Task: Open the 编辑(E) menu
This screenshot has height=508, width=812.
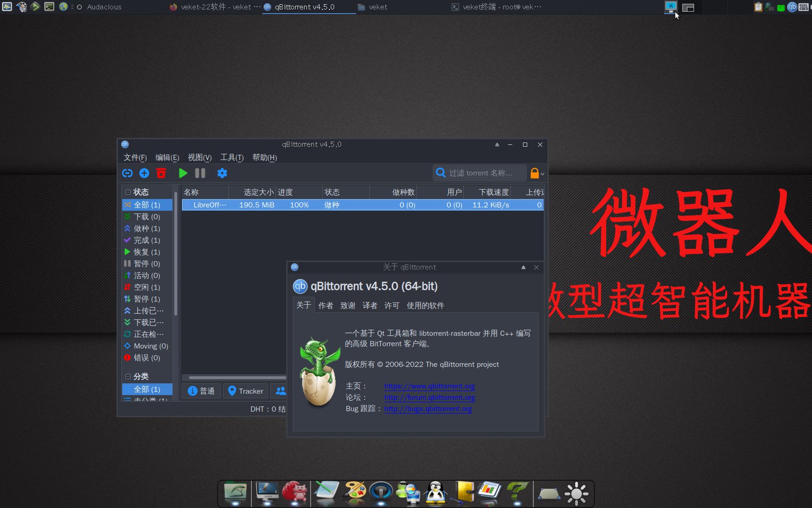Action: tap(167, 158)
